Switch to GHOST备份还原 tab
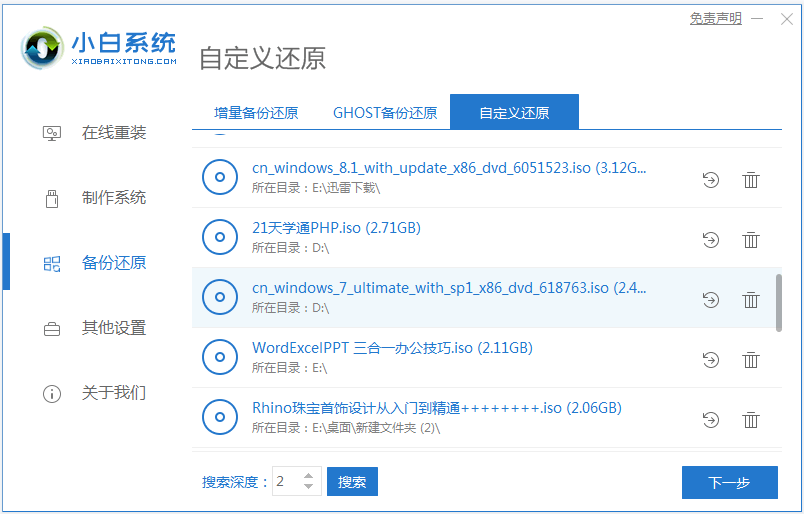This screenshot has height=514, width=804. [x=385, y=113]
